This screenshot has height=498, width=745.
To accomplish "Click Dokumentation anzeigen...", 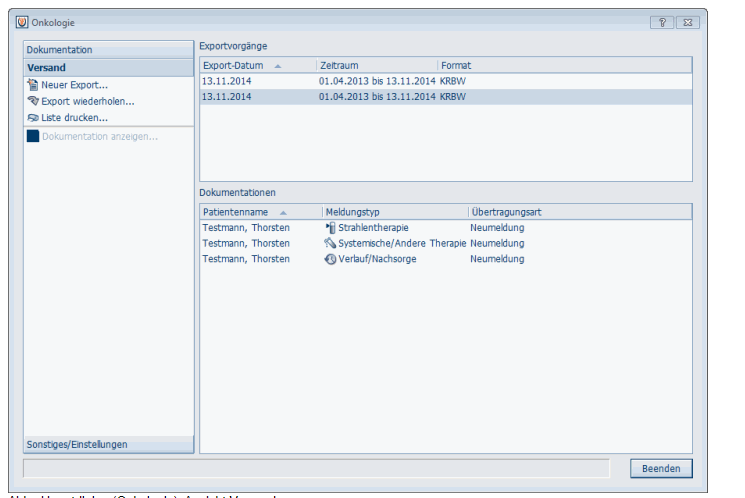I will (x=100, y=136).
